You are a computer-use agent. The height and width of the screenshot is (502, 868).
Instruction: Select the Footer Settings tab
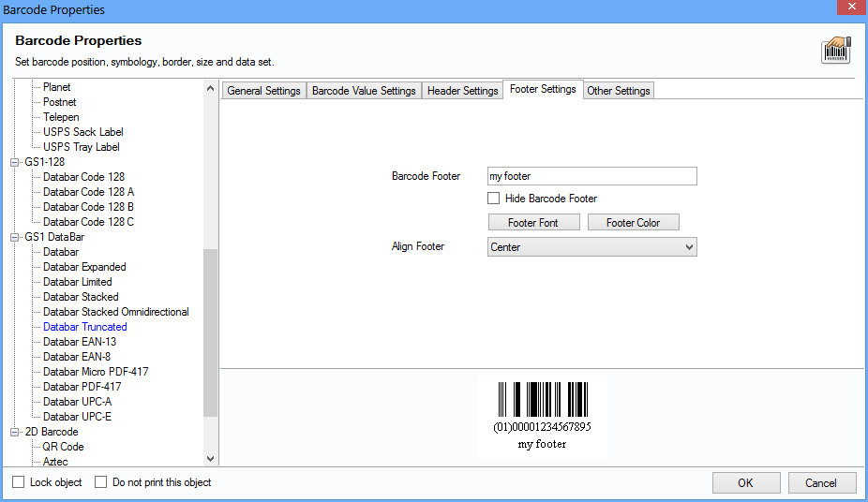point(543,89)
